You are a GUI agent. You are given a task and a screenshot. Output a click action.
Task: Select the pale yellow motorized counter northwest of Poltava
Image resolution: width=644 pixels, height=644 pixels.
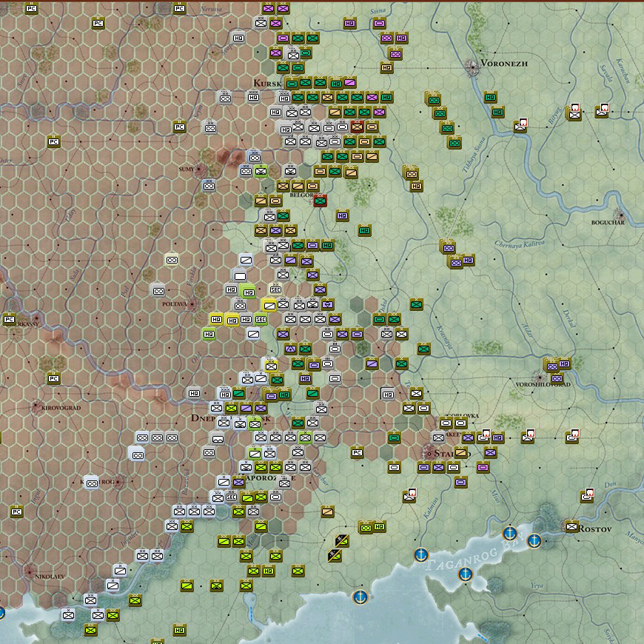(172, 260)
